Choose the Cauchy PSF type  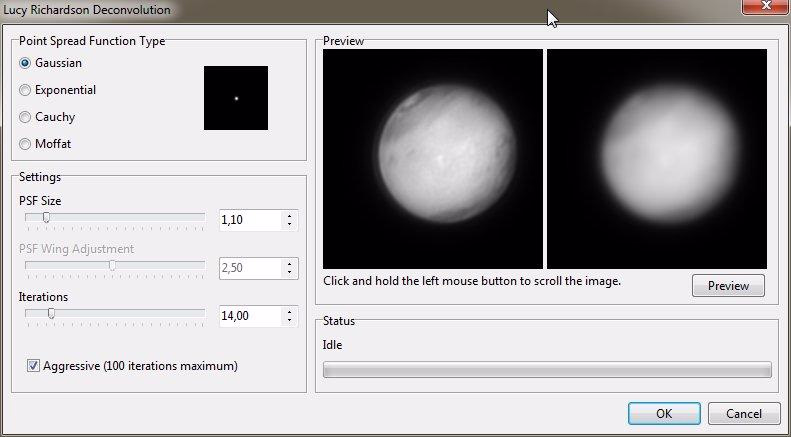26,117
